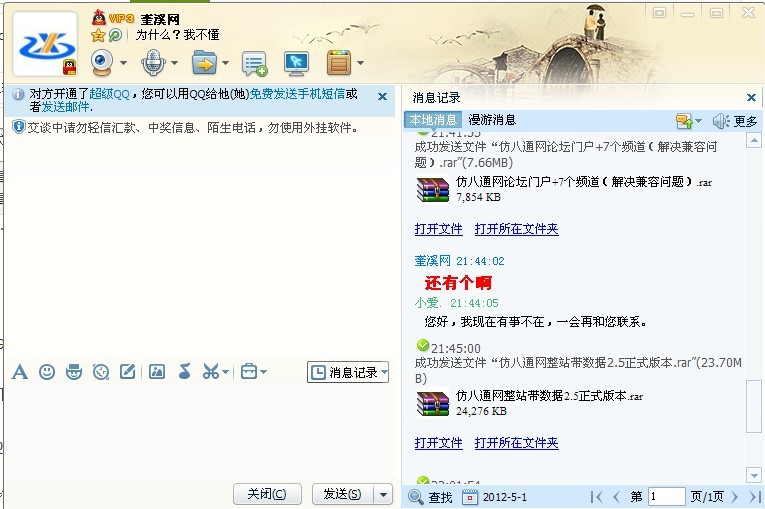Send a window shake nudge icon
765x509 pixels.
101,372
